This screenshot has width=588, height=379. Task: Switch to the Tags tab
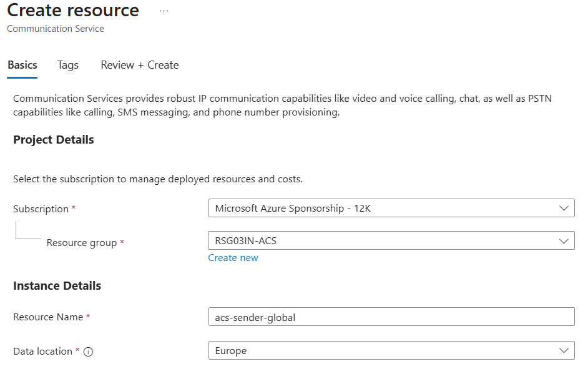click(x=68, y=65)
